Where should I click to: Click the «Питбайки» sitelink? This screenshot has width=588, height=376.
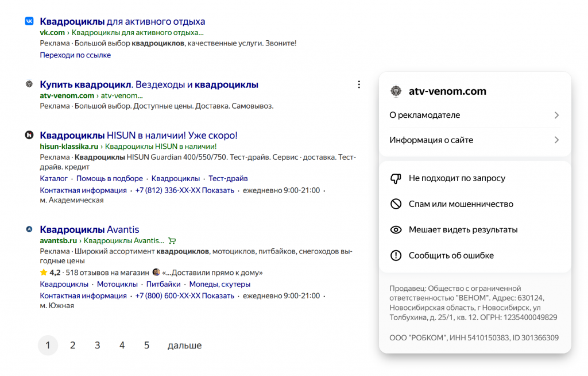click(164, 285)
